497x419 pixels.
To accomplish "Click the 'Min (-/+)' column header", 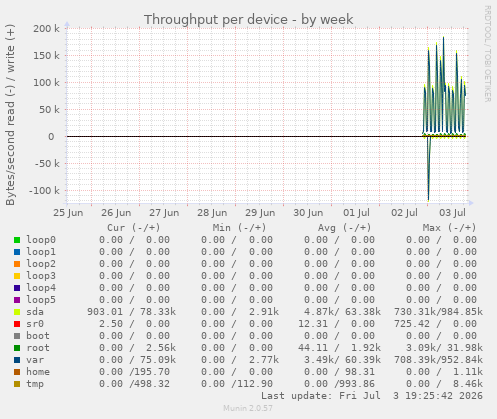I will coord(239,228).
